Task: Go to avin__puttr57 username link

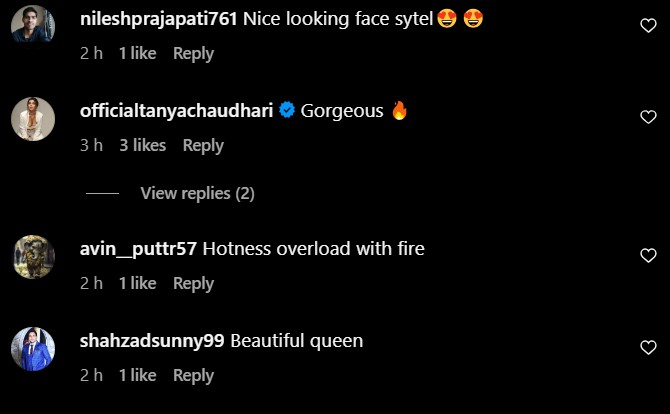Action: 138,249
